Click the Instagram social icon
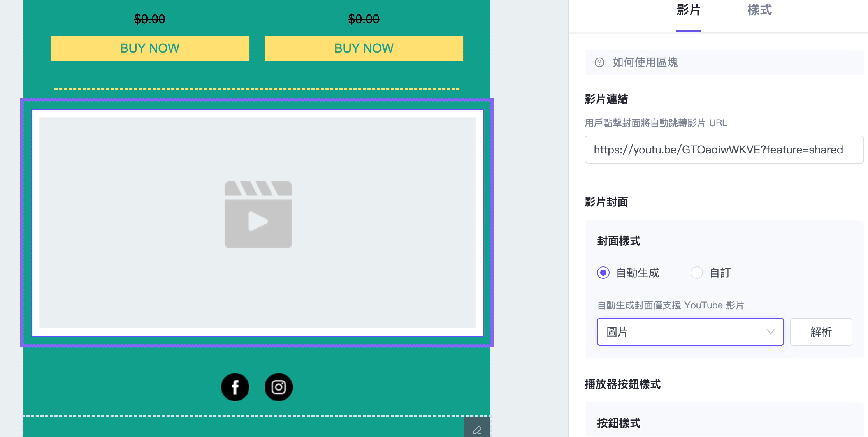Screen dimensions: 868x437 point(278,387)
